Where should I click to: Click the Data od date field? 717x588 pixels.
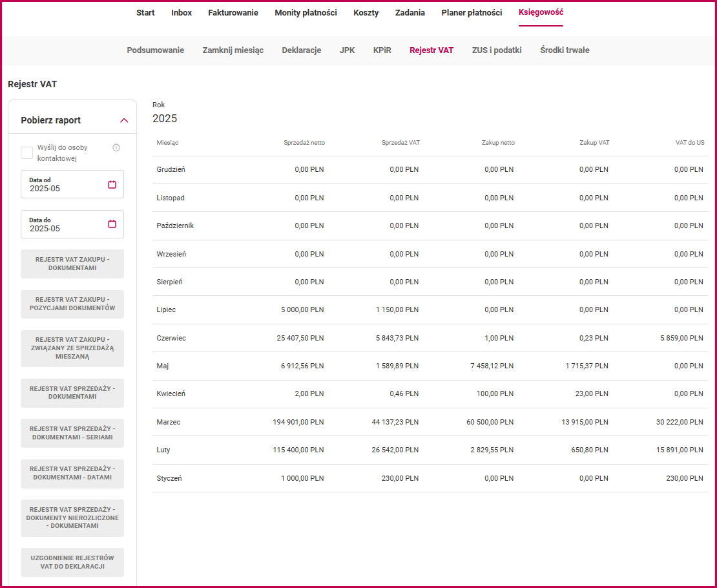click(72, 184)
